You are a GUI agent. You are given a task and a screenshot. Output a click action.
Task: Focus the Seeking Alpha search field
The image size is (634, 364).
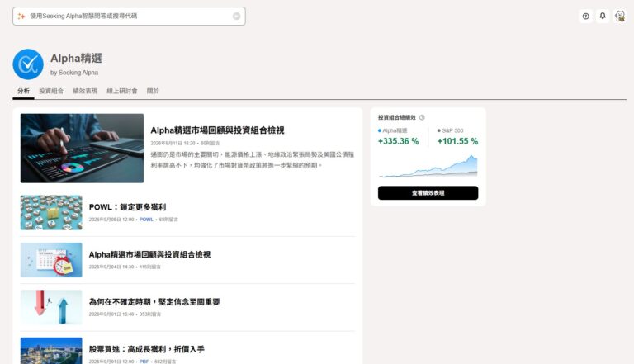129,17
